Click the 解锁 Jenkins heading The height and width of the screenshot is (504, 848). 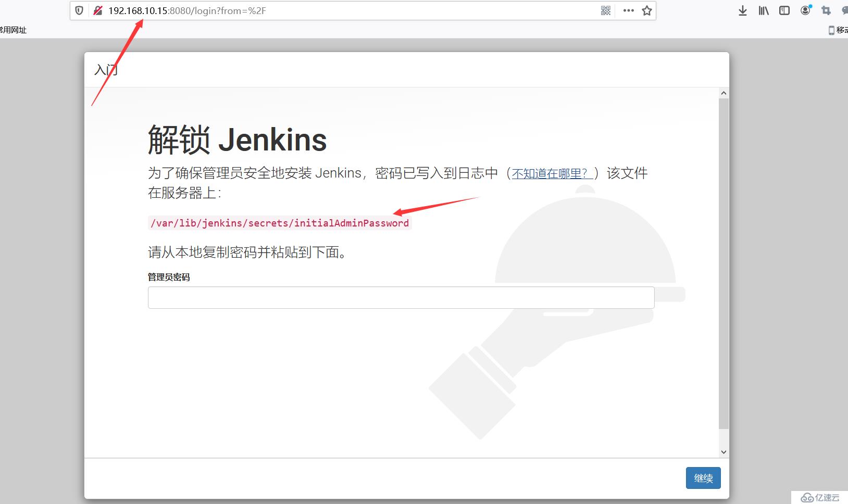237,140
